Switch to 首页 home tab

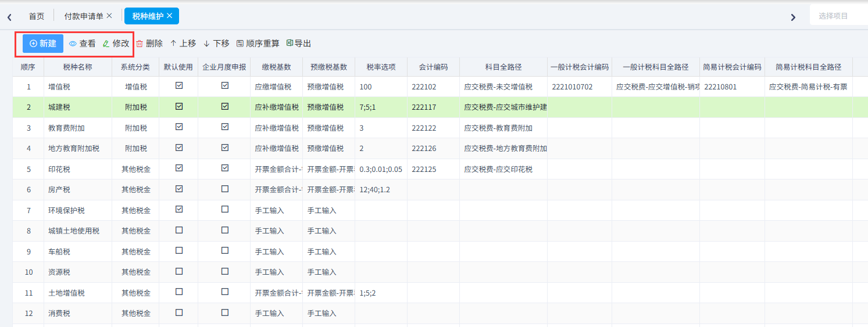click(x=37, y=16)
